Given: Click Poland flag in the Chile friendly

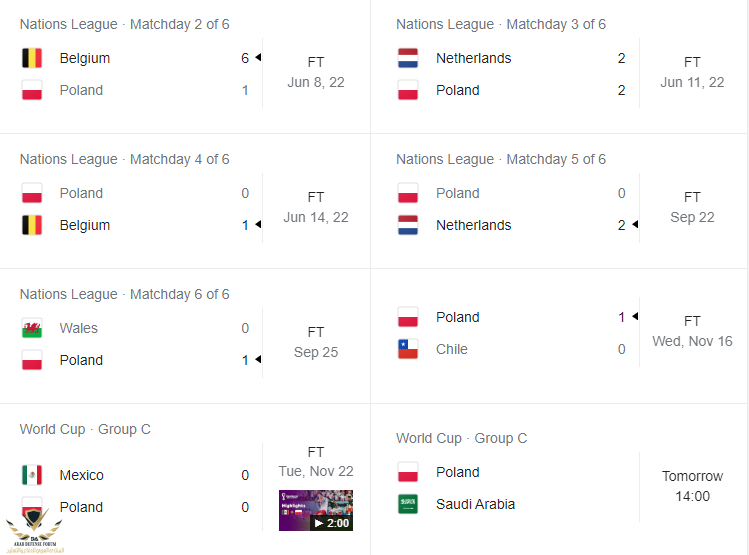Looking at the screenshot, I should 408,317.
